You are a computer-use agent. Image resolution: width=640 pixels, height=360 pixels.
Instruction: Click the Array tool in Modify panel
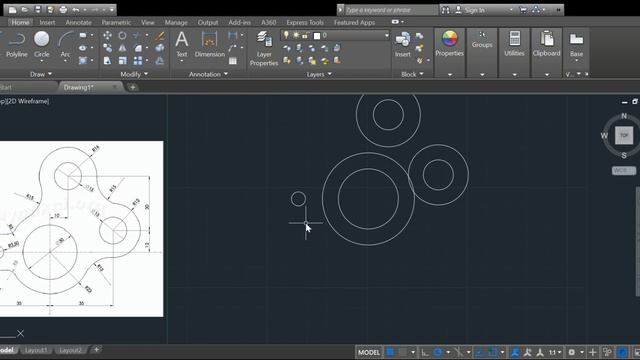(138, 61)
